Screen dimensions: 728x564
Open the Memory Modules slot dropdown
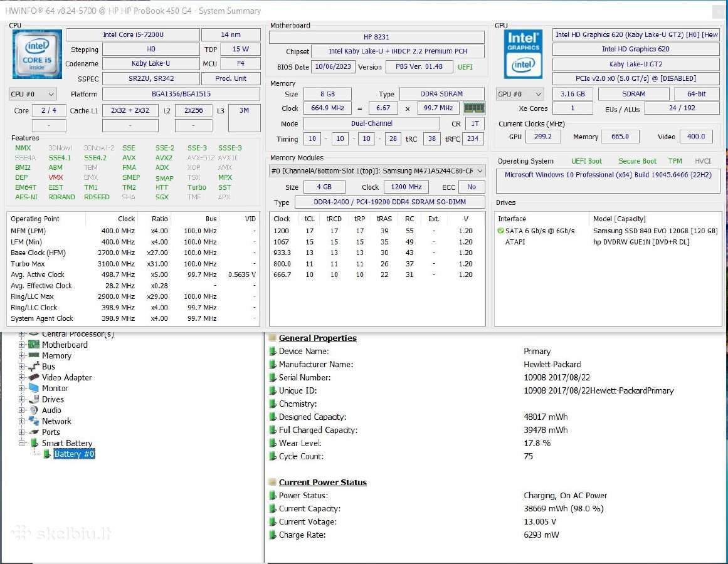pos(377,170)
